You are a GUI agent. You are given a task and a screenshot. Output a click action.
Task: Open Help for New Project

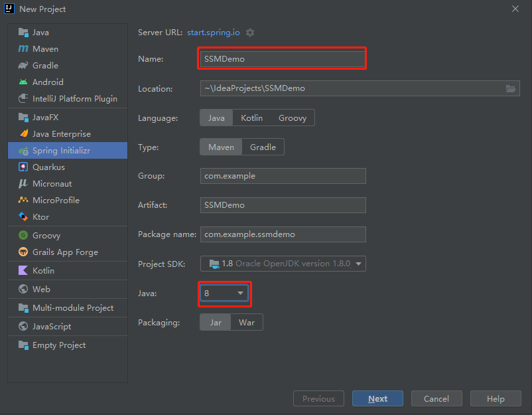pyautogui.click(x=496, y=398)
